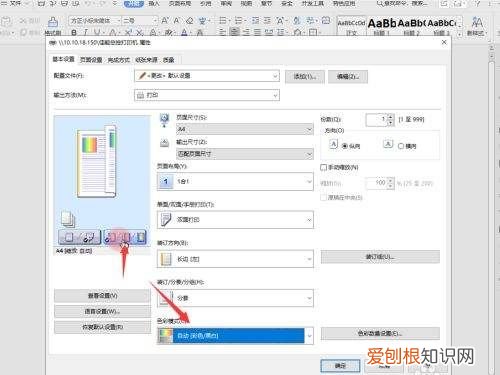Click the bulleted list icon
Screen dimensions: 500x375
[224, 21]
